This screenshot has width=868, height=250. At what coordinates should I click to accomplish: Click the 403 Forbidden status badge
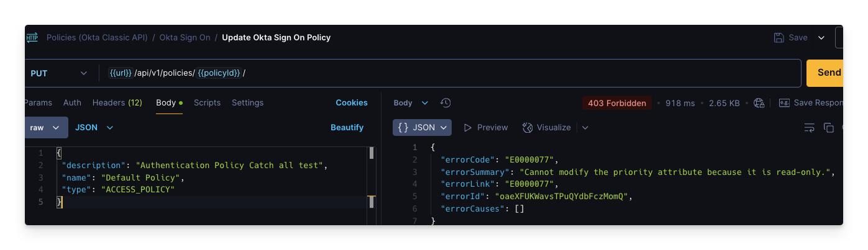[x=617, y=103]
